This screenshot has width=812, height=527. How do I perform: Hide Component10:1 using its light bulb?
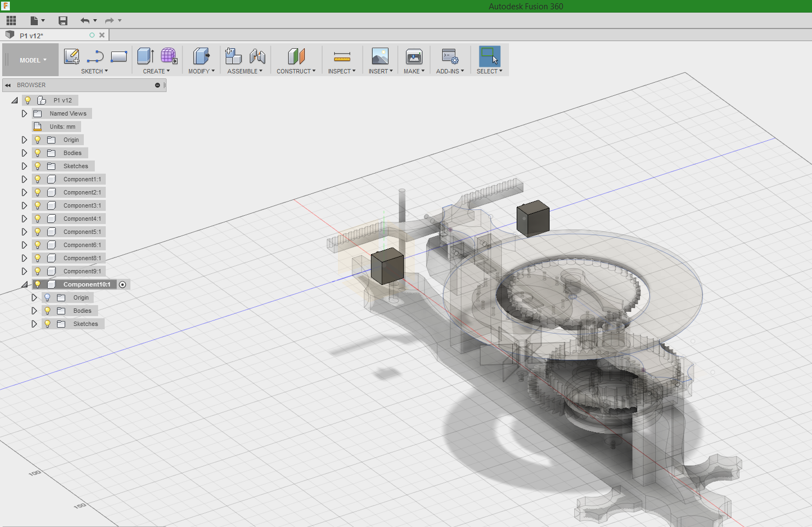[38, 284]
